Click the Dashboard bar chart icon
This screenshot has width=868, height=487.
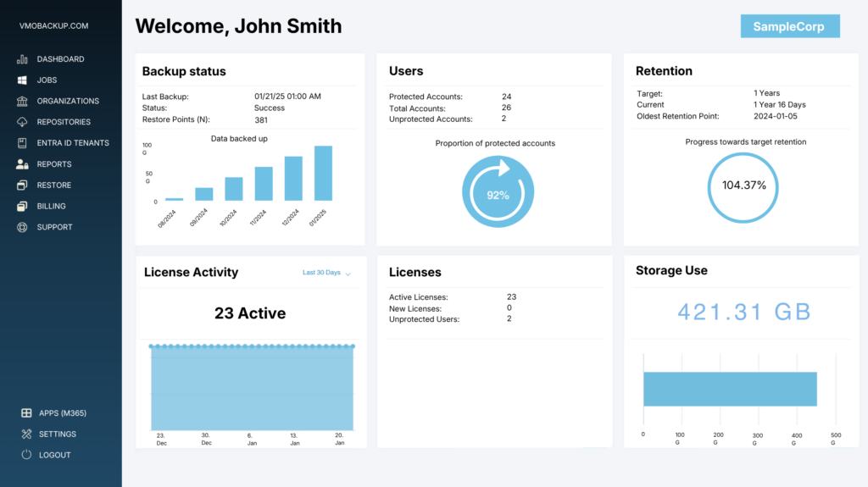coord(22,59)
